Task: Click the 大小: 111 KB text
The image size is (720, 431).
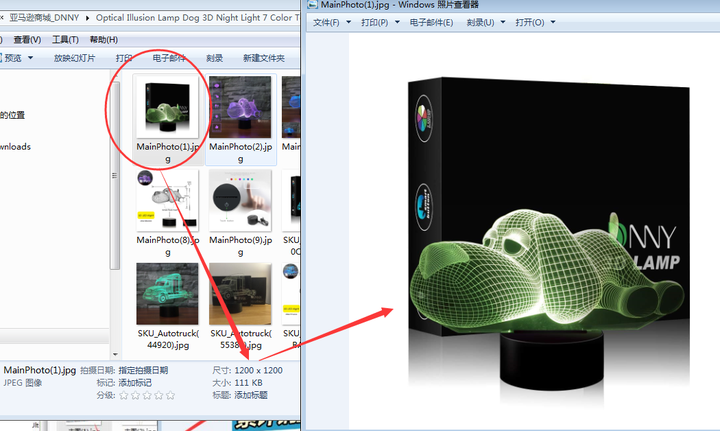Action: (237, 382)
